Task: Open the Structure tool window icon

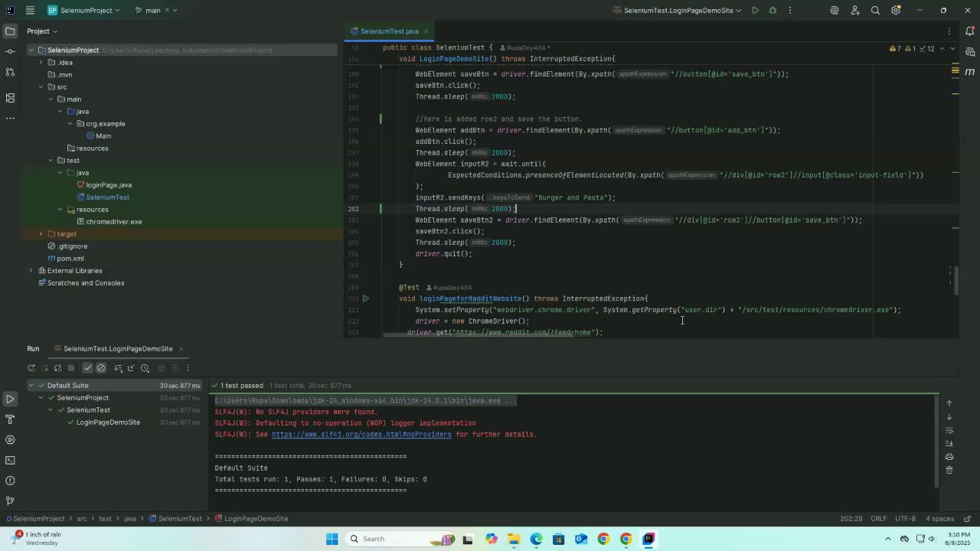Action: point(10,98)
